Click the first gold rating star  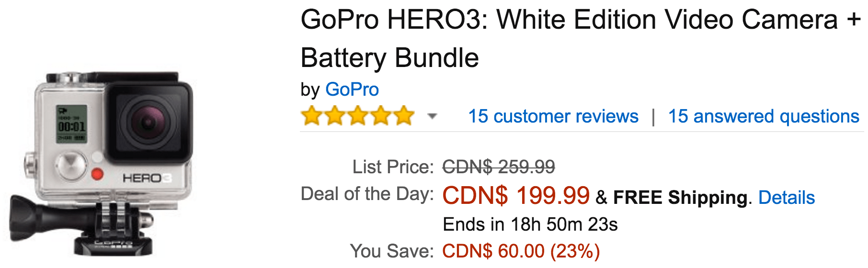[312, 116]
